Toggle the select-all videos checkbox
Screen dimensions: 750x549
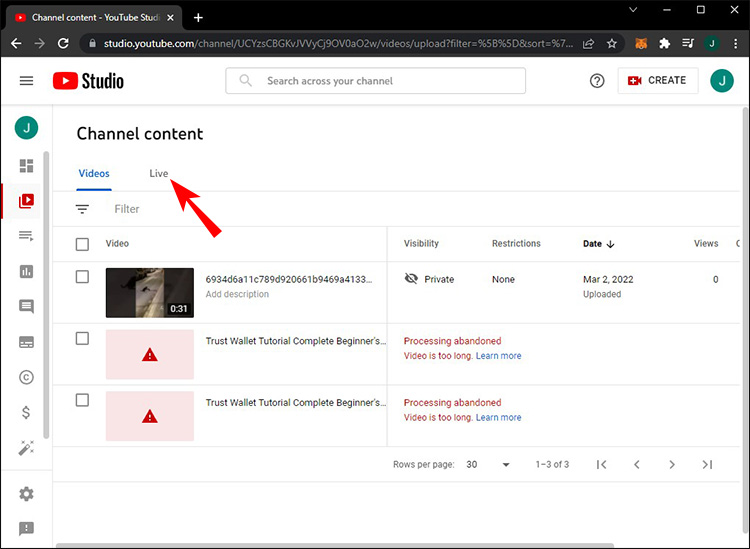(x=82, y=244)
